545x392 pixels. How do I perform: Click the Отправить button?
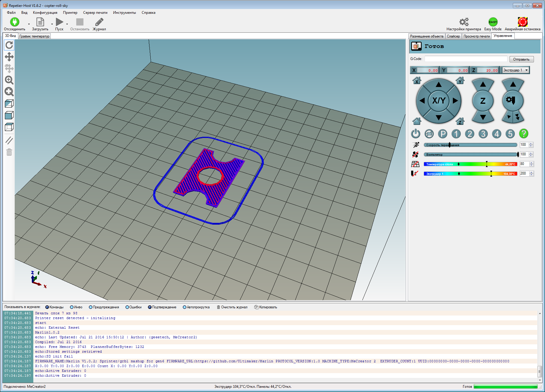pos(521,59)
